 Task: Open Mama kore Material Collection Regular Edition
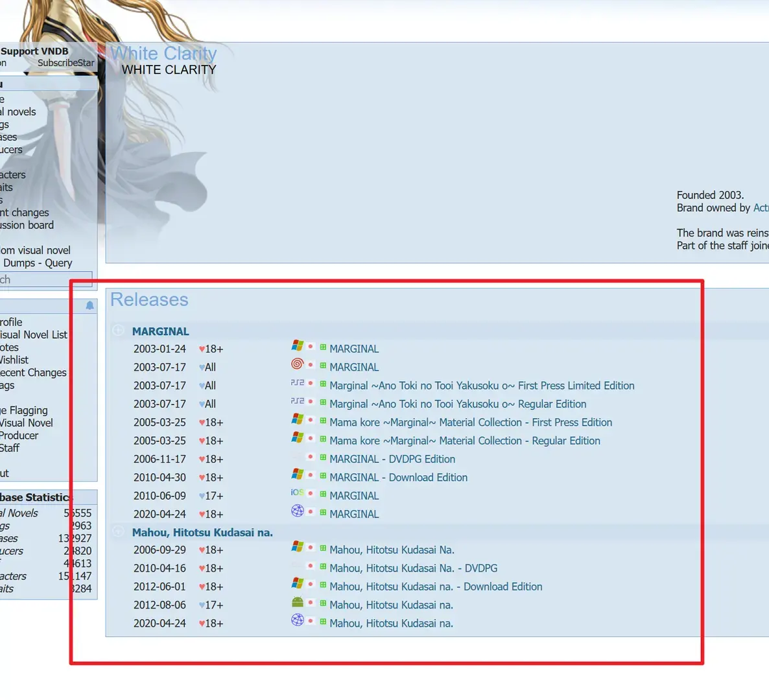click(464, 441)
